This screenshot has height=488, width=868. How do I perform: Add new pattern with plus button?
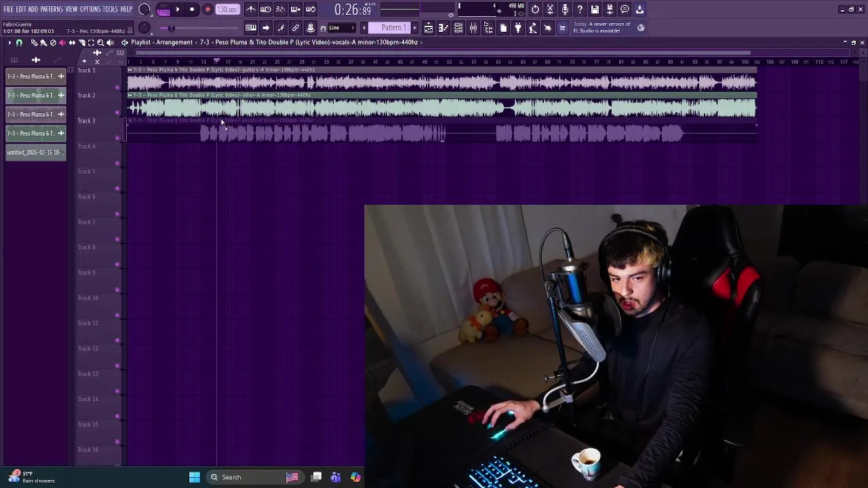(415, 28)
